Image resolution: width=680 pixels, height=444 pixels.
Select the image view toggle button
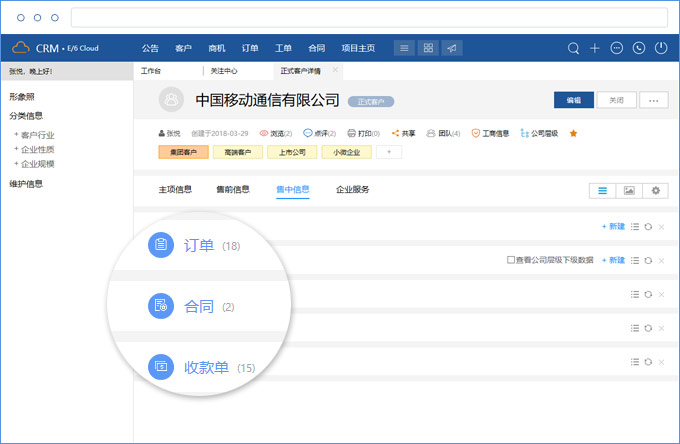coord(629,190)
